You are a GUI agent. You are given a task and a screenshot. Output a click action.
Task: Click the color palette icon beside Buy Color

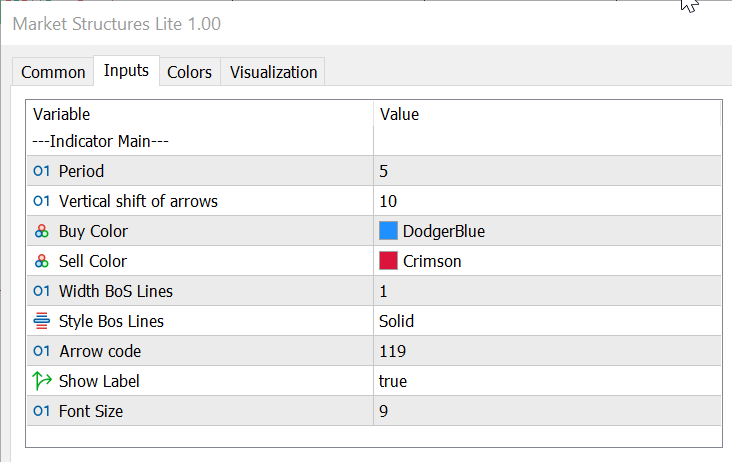pyautogui.click(x=42, y=231)
